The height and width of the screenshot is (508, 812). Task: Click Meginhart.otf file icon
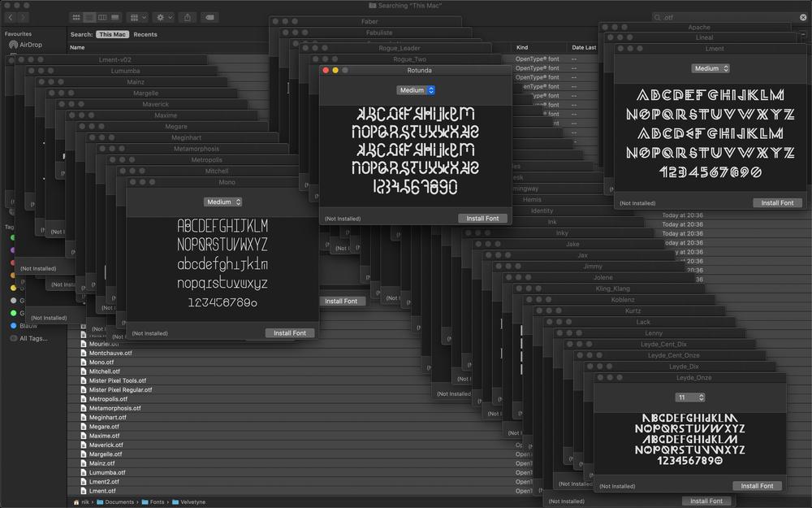pos(84,418)
